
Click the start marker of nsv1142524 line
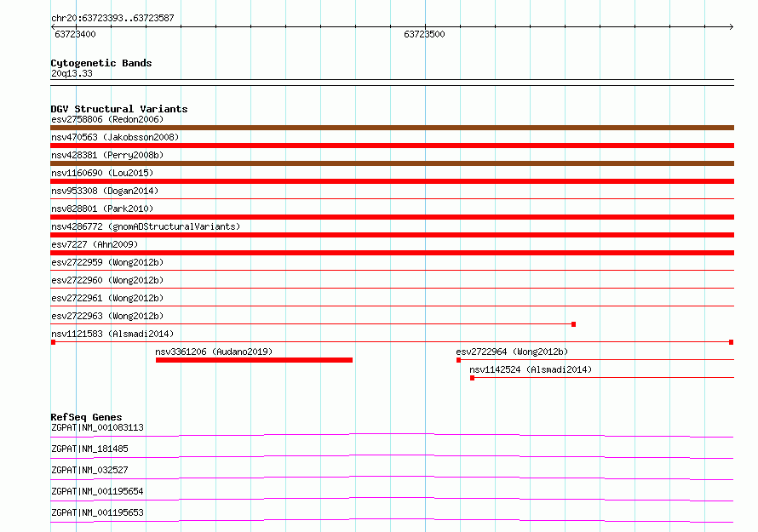point(473,378)
